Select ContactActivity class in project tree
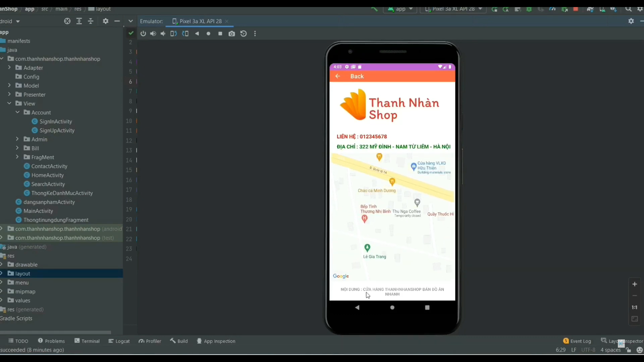Image resolution: width=644 pixels, height=362 pixels. (46, 166)
